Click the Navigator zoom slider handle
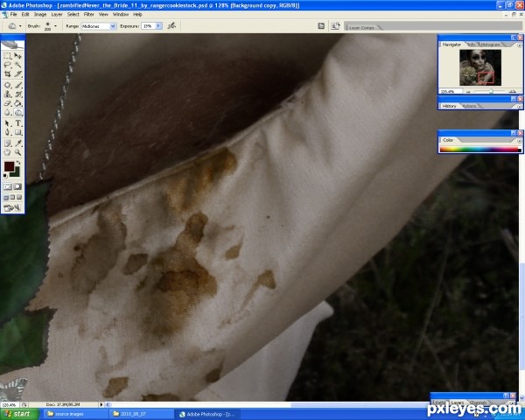 click(491, 91)
